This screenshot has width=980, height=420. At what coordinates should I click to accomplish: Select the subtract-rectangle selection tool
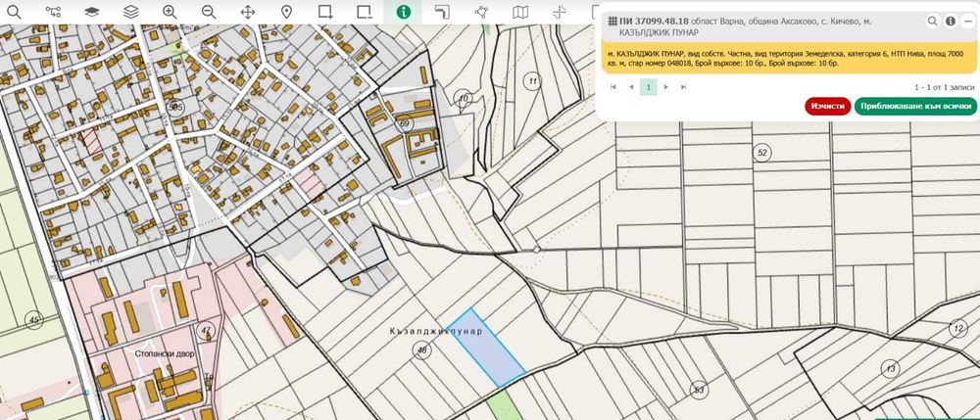364,12
